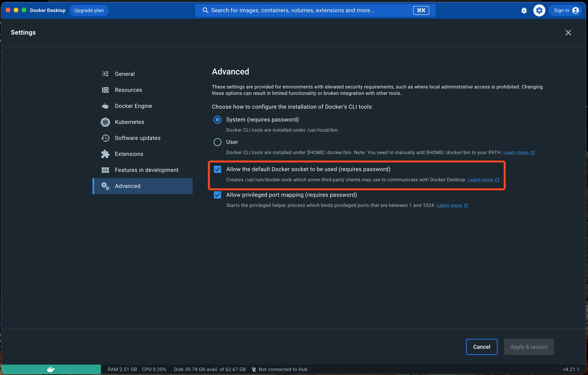Click the settings gear icon
This screenshot has width=588, height=375.
(x=539, y=10)
